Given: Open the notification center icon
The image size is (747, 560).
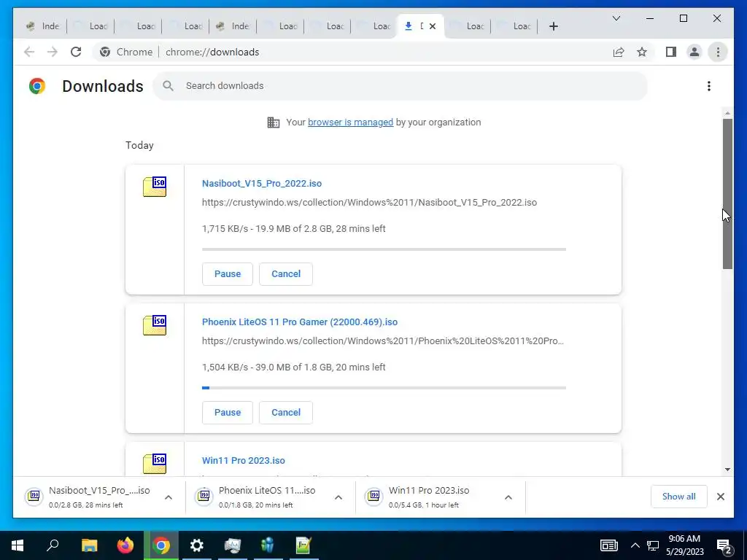Looking at the screenshot, I should click(x=724, y=545).
